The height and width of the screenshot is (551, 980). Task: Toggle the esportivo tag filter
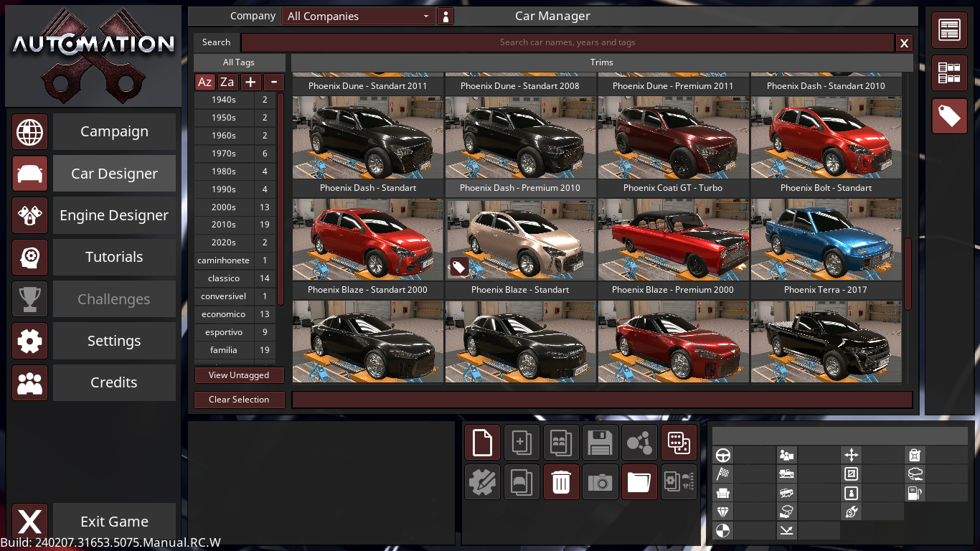point(235,332)
